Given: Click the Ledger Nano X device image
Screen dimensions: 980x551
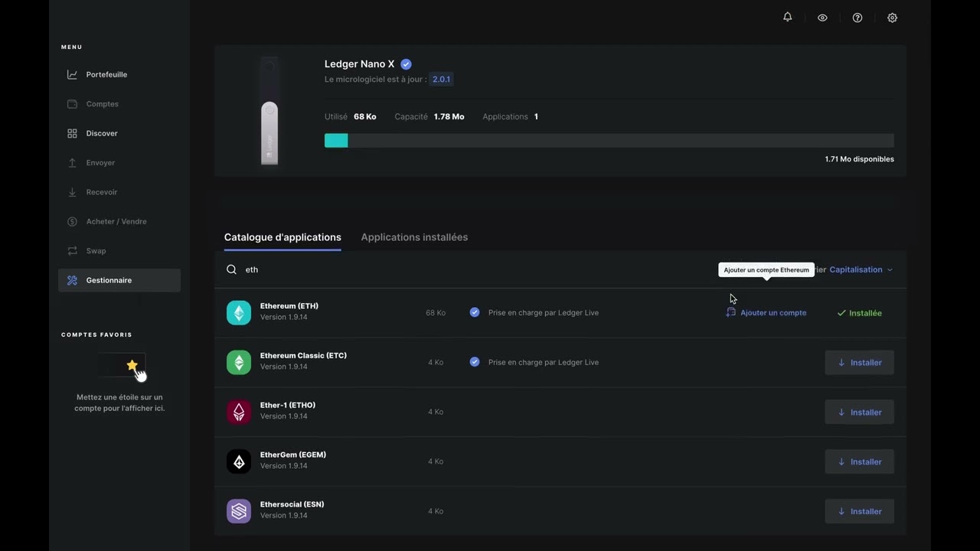Looking at the screenshot, I should [x=269, y=111].
